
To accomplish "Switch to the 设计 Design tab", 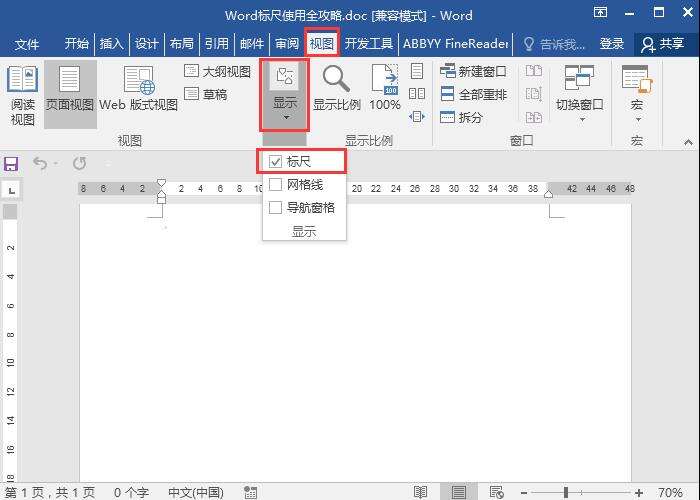I will [146, 43].
